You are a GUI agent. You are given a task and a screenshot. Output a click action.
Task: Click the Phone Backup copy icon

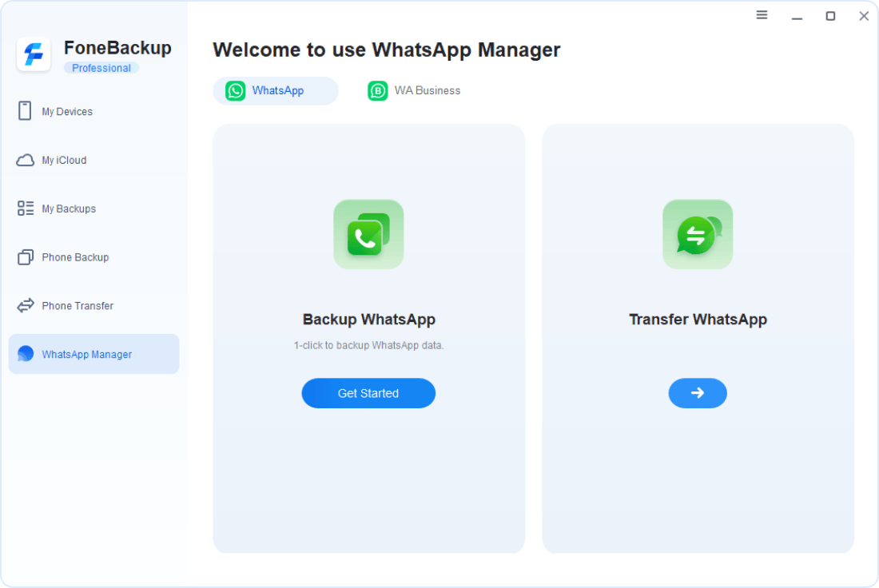26,257
